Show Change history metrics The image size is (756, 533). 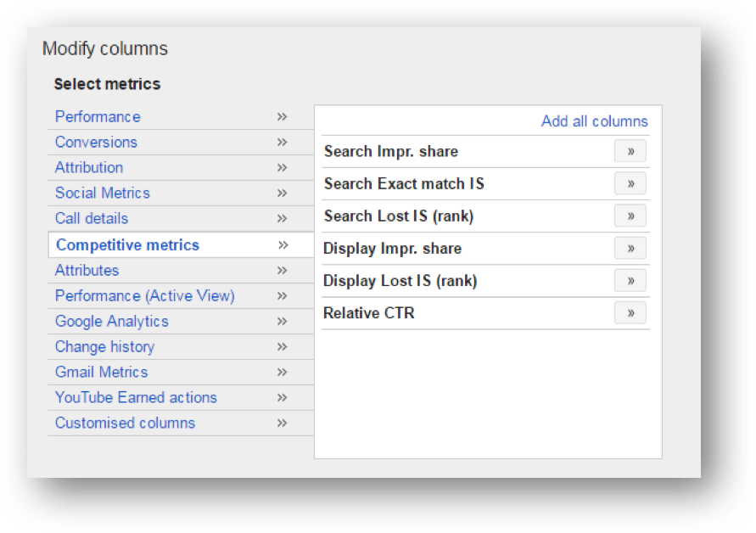click(104, 347)
